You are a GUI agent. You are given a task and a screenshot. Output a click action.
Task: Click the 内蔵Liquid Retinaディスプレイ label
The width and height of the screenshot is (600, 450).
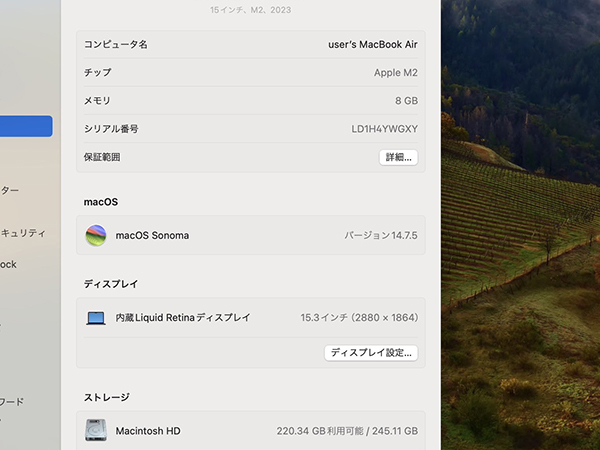183,318
